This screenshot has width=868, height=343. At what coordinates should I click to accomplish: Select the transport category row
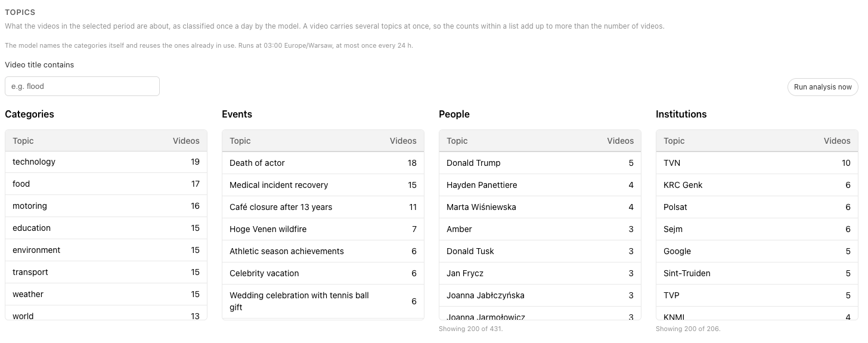tap(106, 272)
